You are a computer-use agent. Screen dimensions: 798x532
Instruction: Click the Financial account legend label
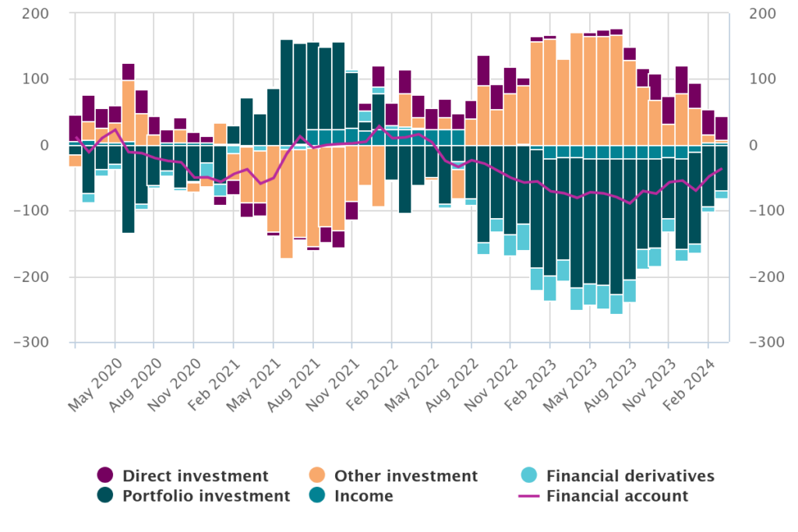point(617,495)
